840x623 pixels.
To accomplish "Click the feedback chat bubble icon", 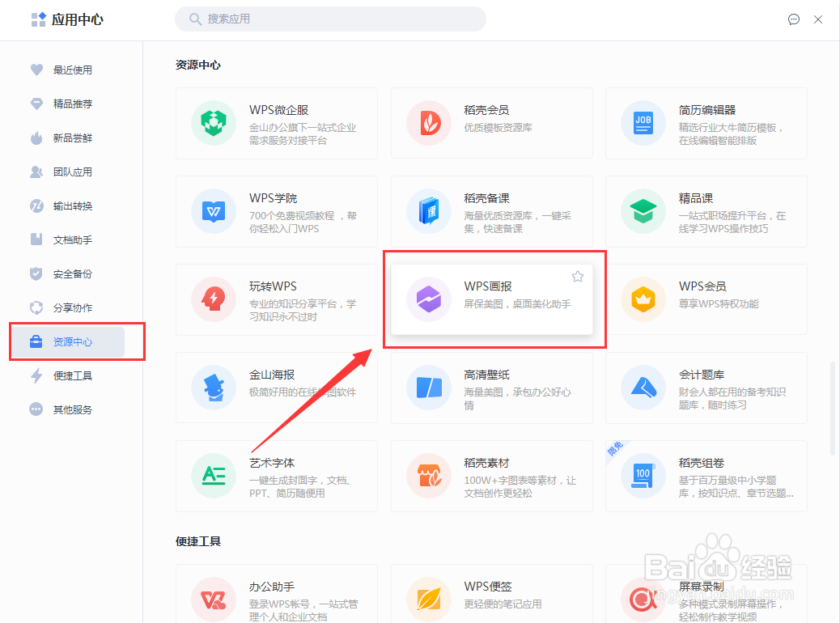I will click(794, 19).
